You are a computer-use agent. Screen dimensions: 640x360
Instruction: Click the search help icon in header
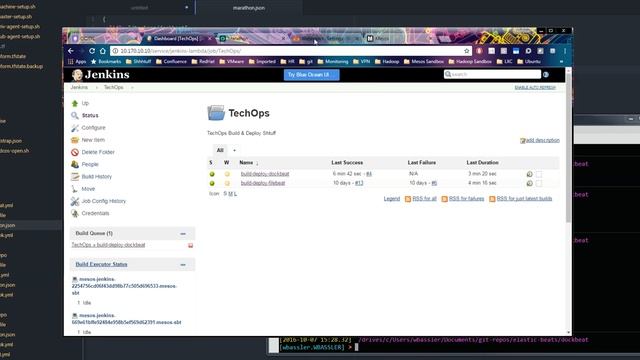point(546,74)
